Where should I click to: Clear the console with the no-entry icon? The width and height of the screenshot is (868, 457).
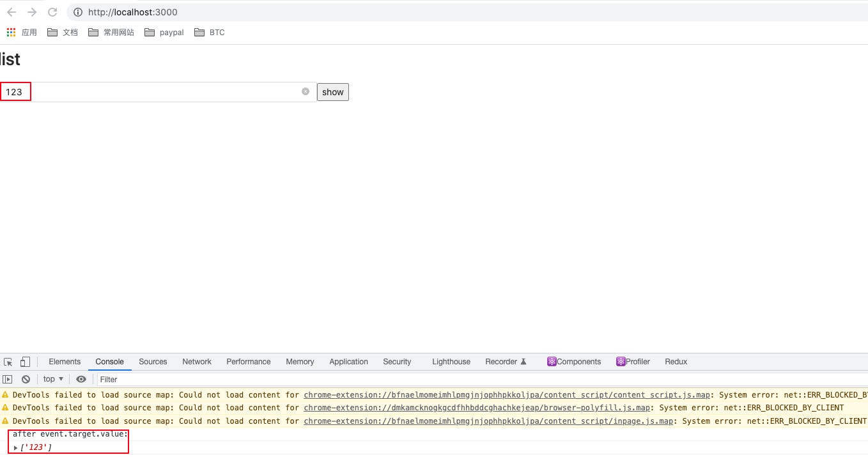point(26,378)
